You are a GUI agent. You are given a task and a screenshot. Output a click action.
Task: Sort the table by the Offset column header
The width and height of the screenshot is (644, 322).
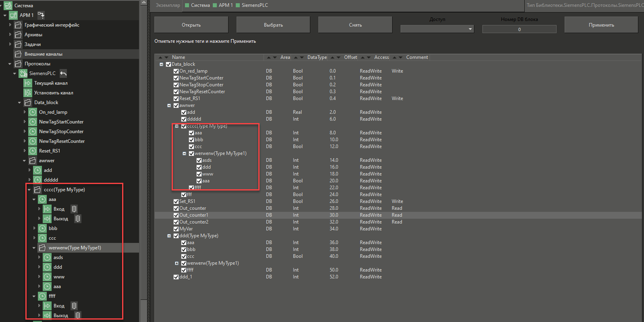pyautogui.click(x=350, y=57)
